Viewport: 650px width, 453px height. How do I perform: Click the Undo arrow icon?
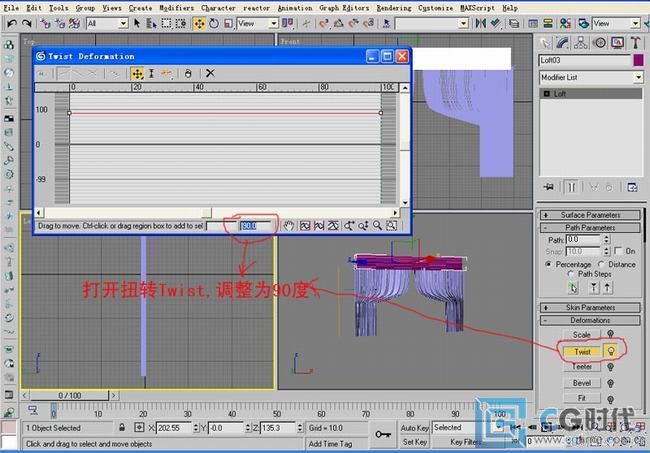pyautogui.click(x=12, y=24)
